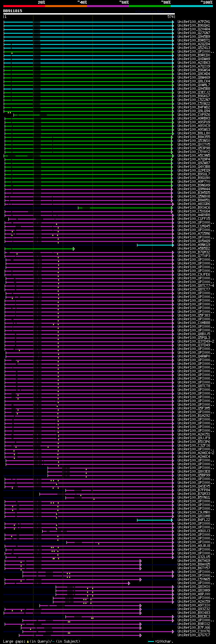This screenshot has width=216, height=644.
Task: Click the UniRef100_Q8LCK4 label
Action: click(194, 81)
